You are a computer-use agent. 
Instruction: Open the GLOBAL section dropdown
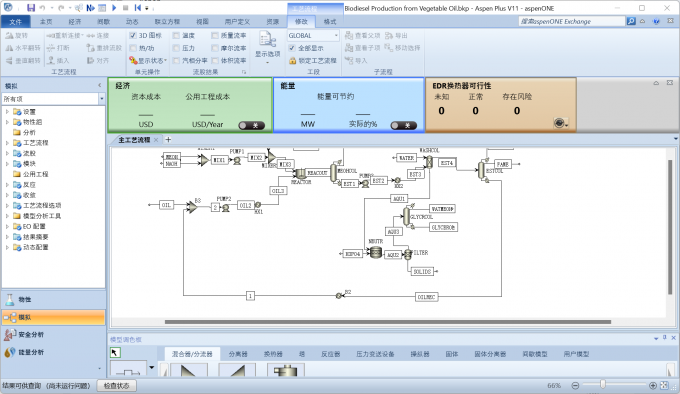(x=336, y=36)
